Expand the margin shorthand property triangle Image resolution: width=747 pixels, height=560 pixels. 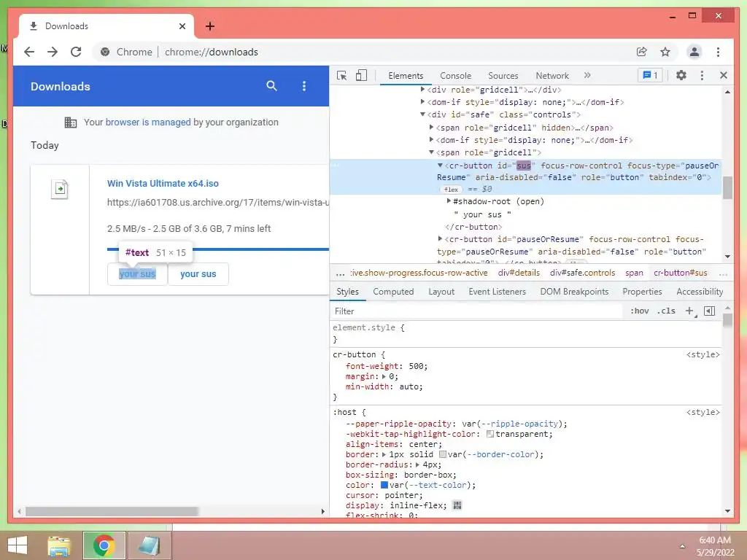tap(384, 376)
